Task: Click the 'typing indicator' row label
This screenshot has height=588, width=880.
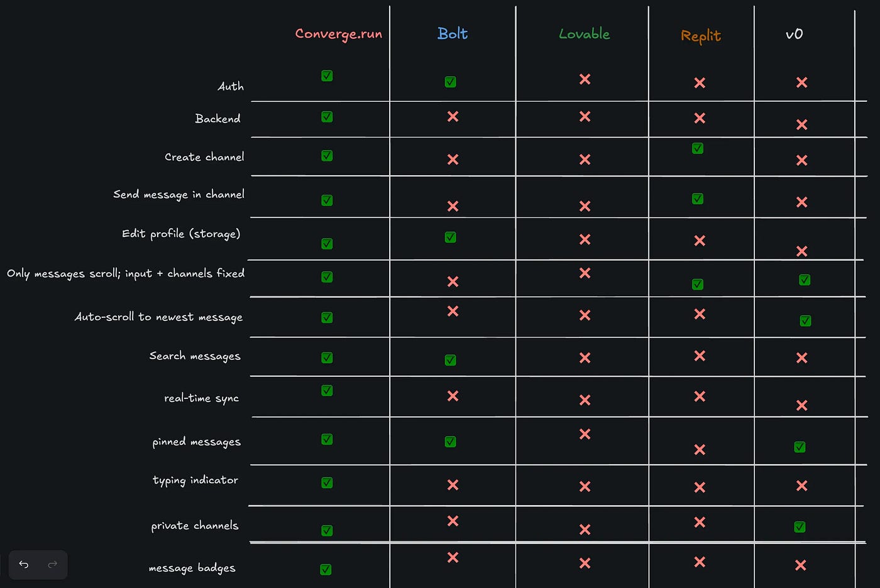Action: tap(195, 481)
